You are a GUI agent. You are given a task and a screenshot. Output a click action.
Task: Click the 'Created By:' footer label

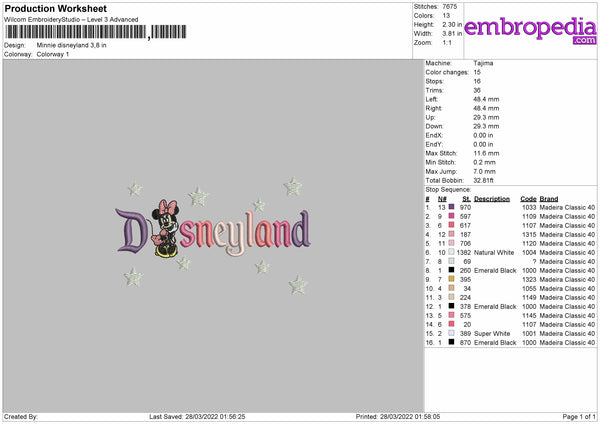[21, 416]
